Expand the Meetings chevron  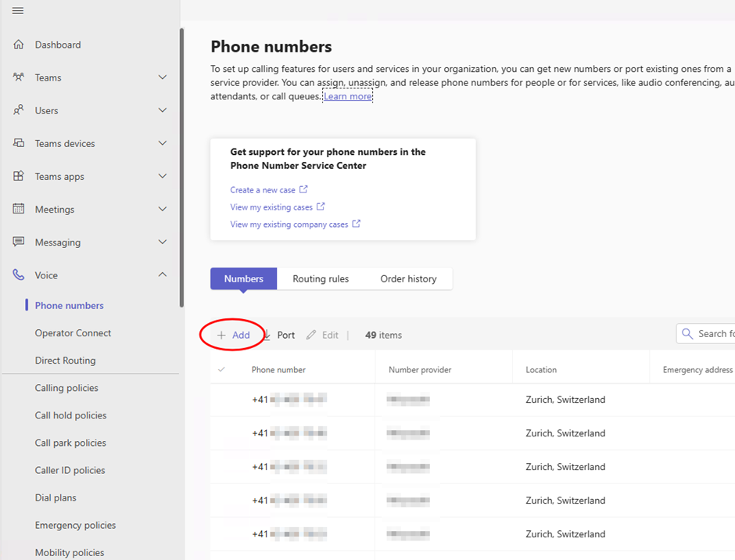(x=162, y=209)
